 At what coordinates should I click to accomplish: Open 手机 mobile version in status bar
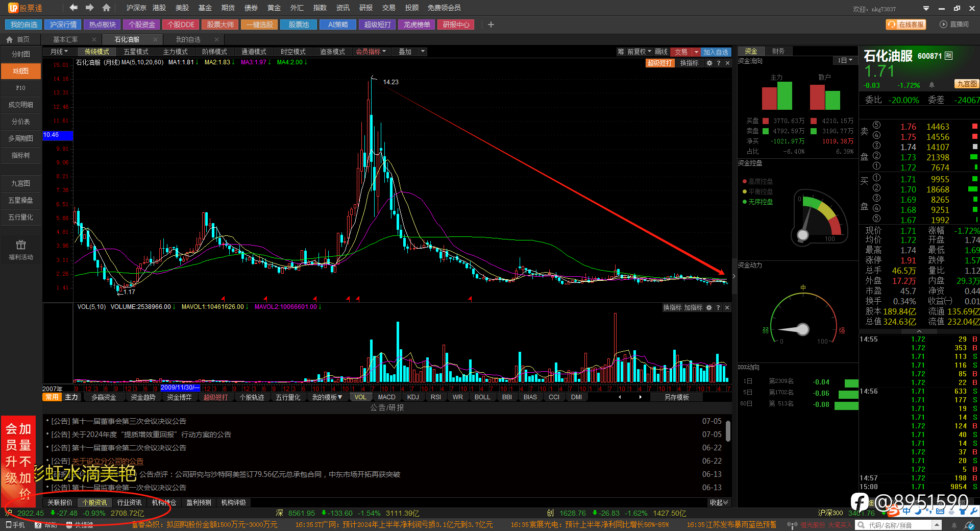15,525
